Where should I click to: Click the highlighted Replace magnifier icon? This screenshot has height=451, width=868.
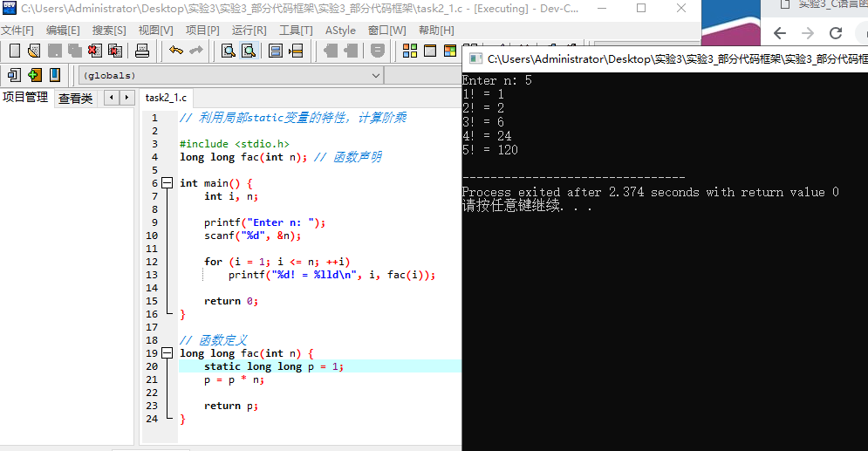tap(249, 51)
